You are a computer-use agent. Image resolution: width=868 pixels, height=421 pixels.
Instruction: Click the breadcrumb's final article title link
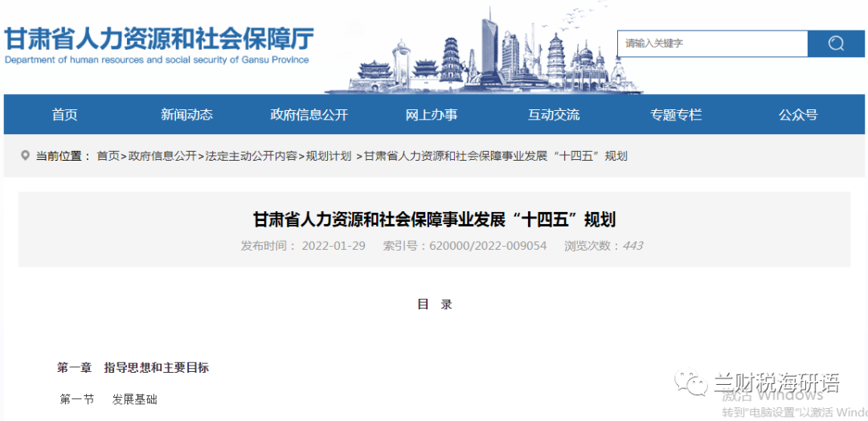coord(496,156)
